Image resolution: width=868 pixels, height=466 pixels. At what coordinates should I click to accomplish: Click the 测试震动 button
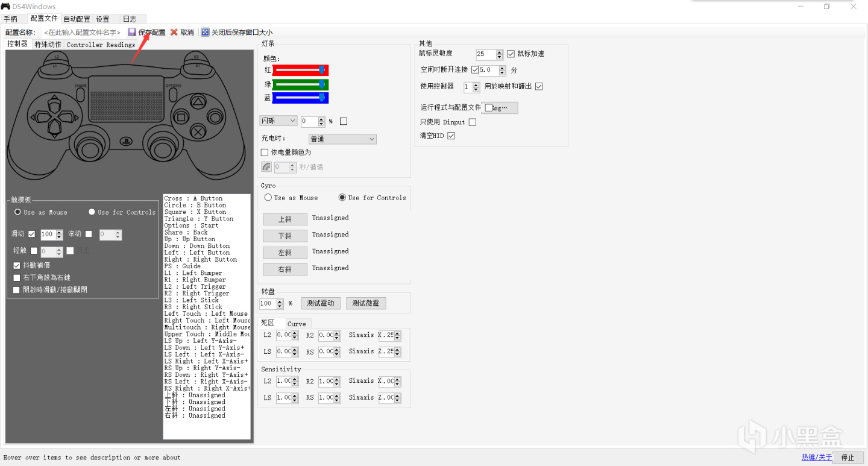[321, 303]
